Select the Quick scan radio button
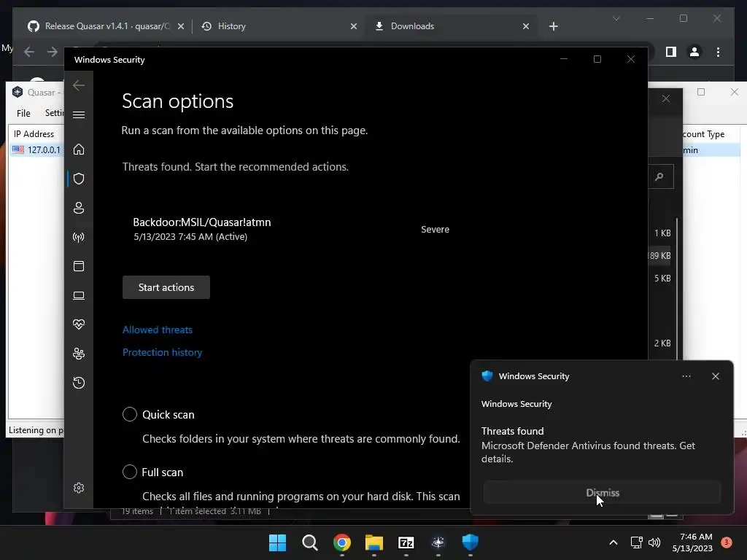Screen dimensions: 747x560 (x=130, y=414)
